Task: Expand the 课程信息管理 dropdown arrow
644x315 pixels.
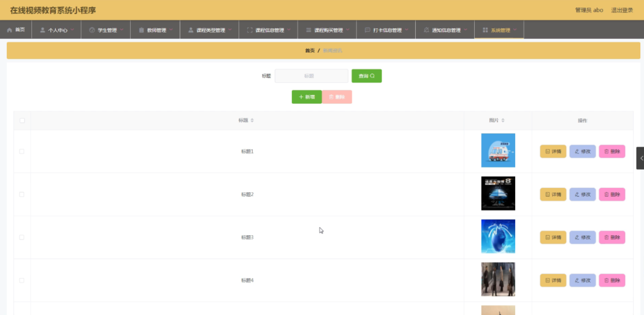Action: 289,30
